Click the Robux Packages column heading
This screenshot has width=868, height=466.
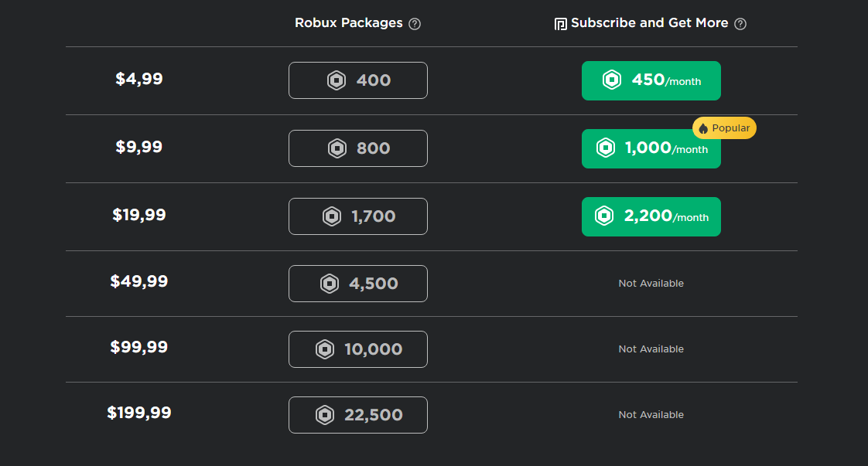pyautogui.click(x=348, y=23)
